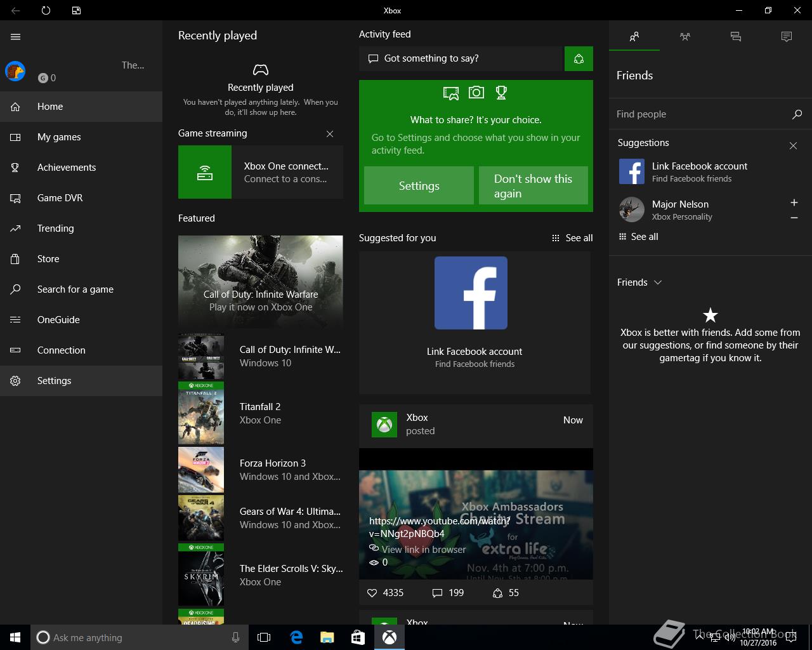Viewport: 812px width, 650px height.
Task: Open Trending in sidebar
Action: [x=81, y=229]
